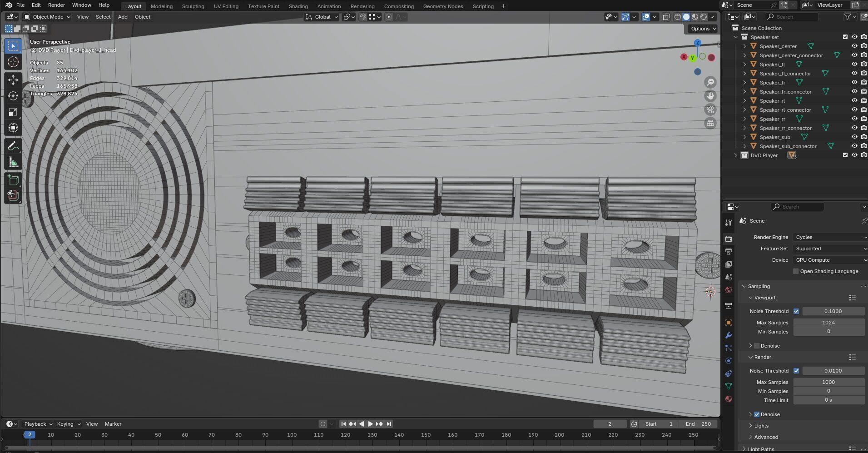868x453 pixels.
Task: Toggle viewport overlays on or off
Action: [646, 17]
